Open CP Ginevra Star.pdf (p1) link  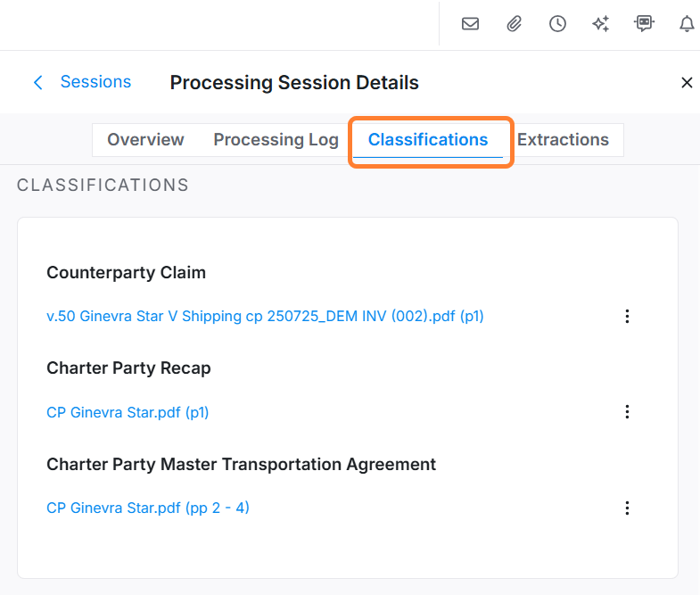[128, 412]
